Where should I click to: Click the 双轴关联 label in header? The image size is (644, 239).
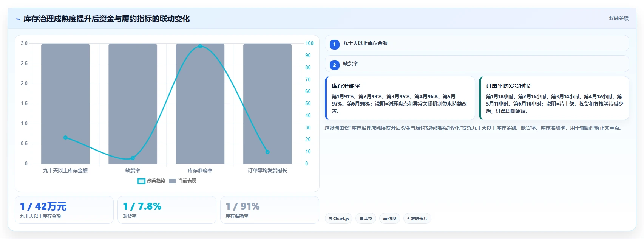618,19
